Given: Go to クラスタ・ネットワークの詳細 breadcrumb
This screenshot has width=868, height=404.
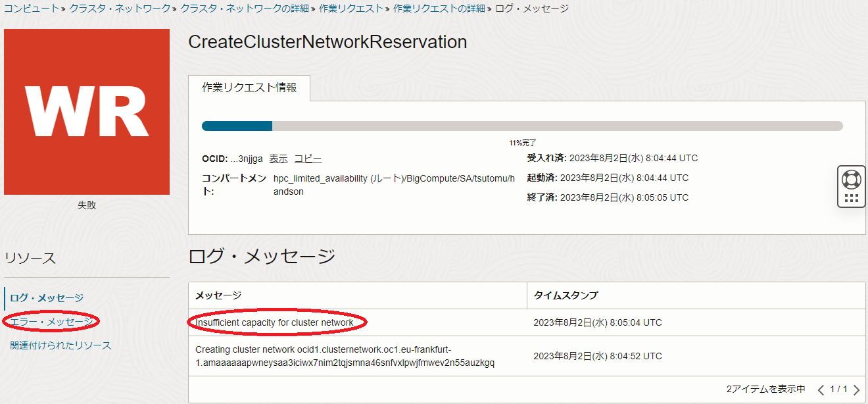Looking at the screenshot, I should point(245,9).
